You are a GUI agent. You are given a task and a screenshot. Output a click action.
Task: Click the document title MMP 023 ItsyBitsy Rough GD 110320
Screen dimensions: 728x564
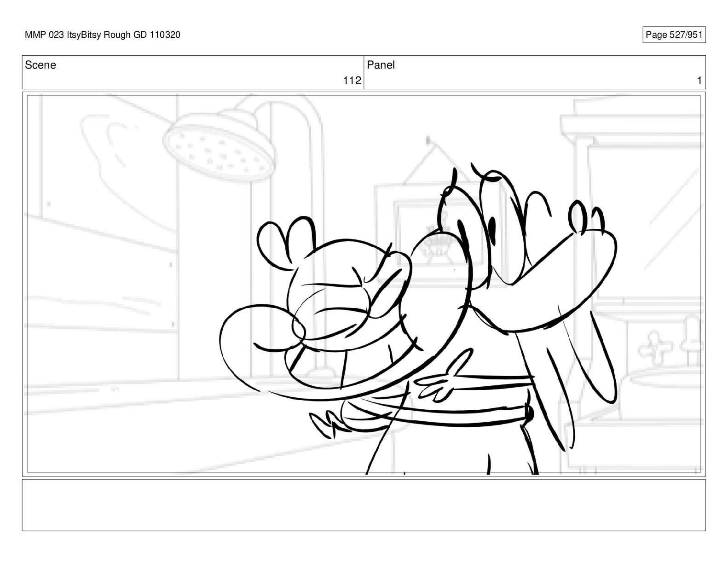click(103, 35)
